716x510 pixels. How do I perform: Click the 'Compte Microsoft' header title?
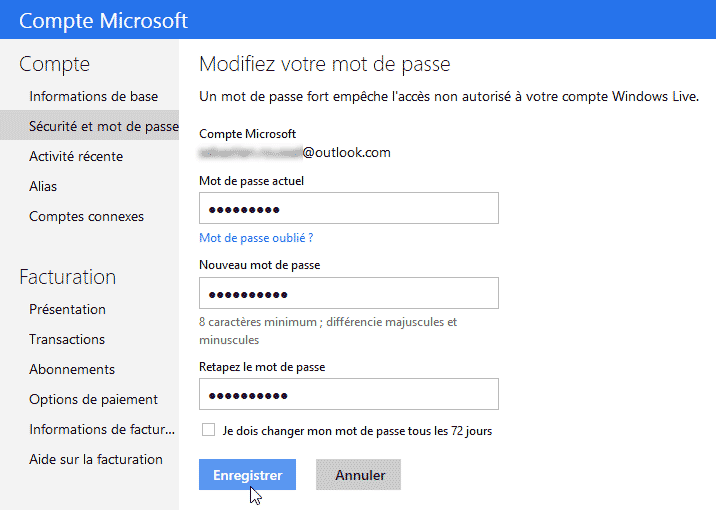click(x=104, y=20)
